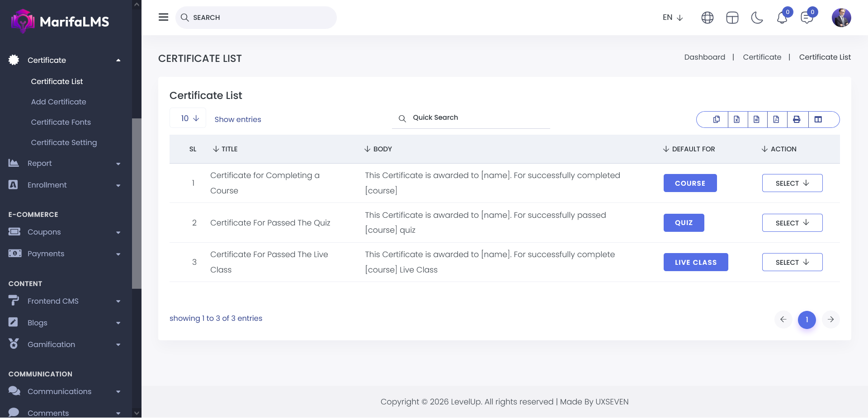Image resolution: width=868 pixels, height=418 pixels.
Task: Open Add Certificate in the sidebar
Action: click(58, 102)
